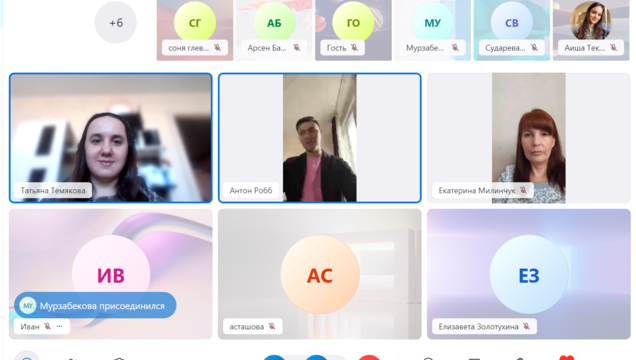This screenshot has height=360, width=636.
Task: Select Антон Робб's video feed
Action: [x=320, y=138]
